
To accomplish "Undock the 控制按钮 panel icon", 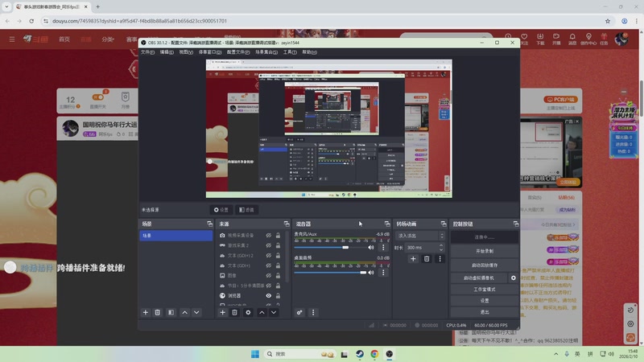I will pos(516,224).
